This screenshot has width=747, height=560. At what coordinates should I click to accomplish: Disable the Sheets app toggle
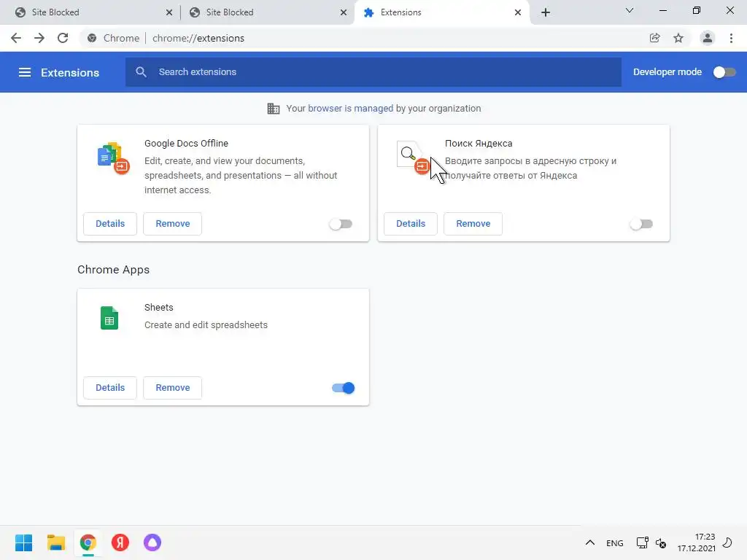343,388
